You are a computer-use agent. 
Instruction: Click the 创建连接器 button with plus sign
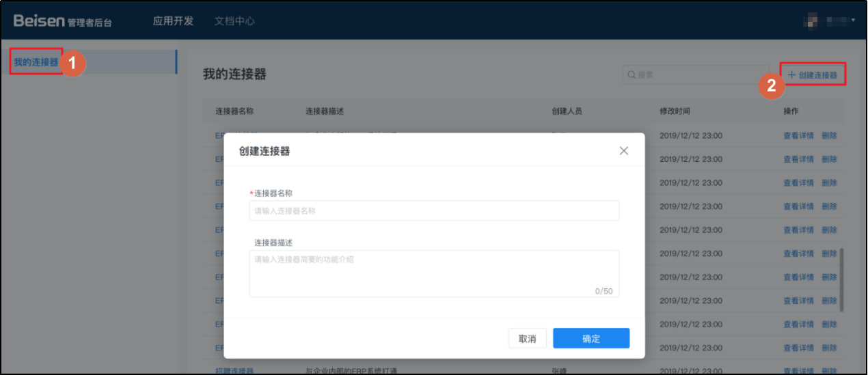(813, 74)
